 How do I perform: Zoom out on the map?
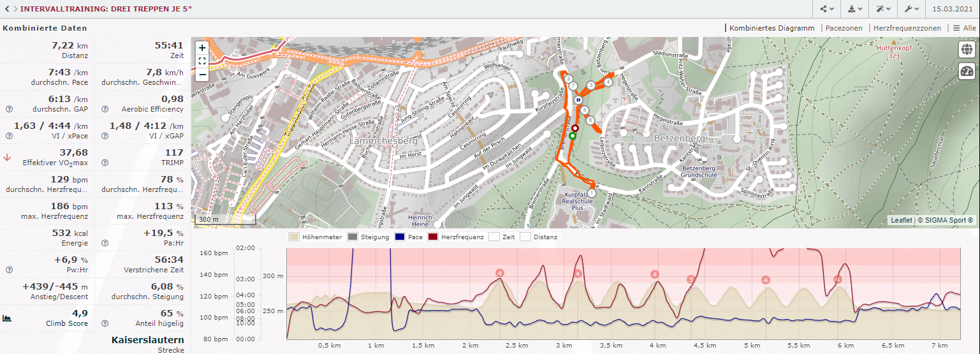coord(202,75)
